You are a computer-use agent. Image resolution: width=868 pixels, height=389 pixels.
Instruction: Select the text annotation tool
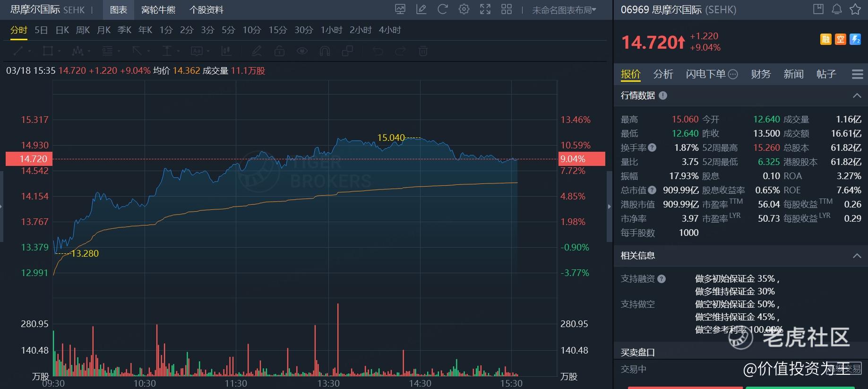197,51
